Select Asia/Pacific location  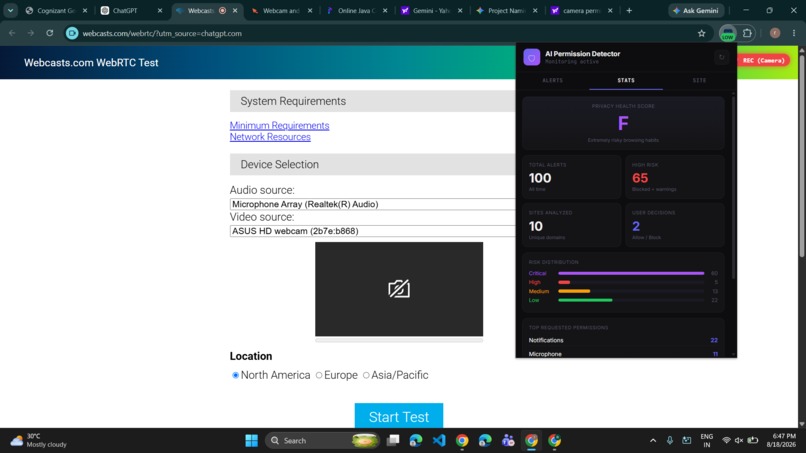[366, 375]
